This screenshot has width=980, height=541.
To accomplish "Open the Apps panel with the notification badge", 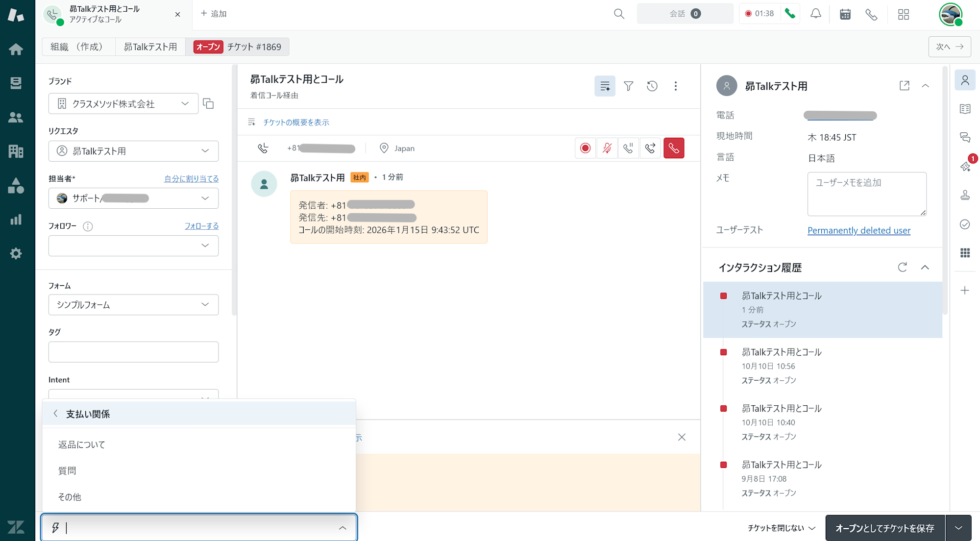I will [x=965, y=167].
